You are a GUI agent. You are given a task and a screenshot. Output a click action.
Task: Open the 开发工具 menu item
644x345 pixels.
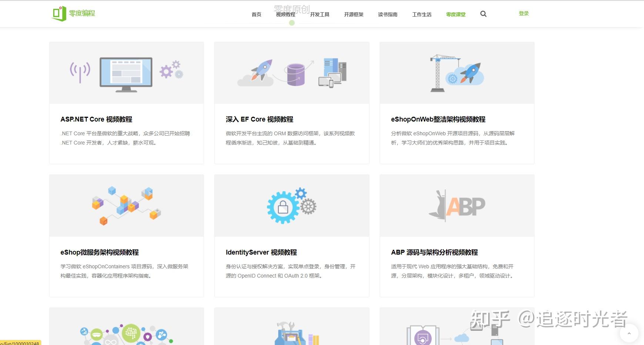coord(319,14)
